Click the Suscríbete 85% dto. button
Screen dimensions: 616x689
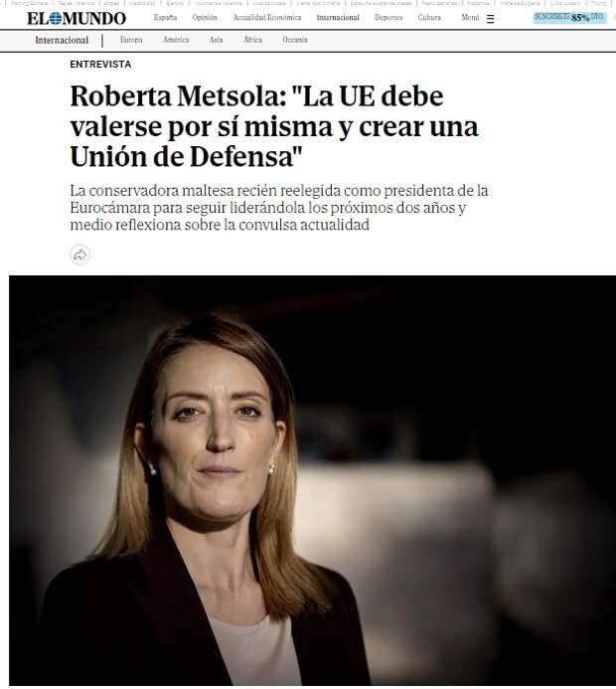tap(570, 18)
